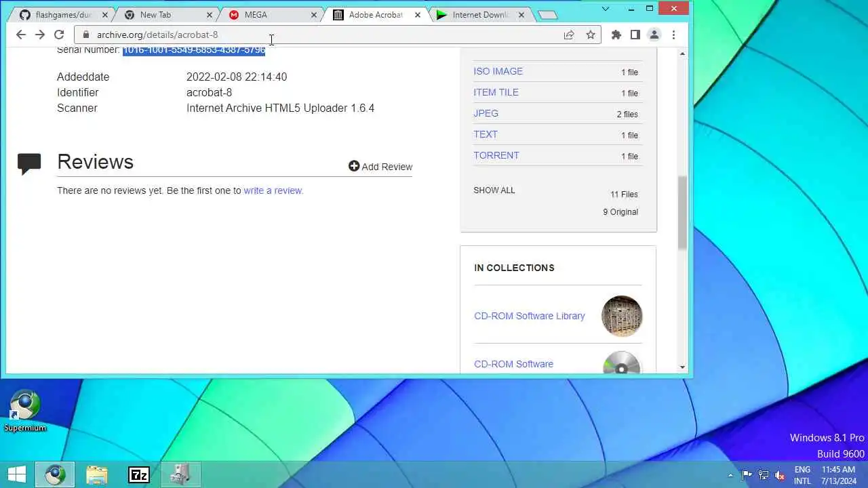Viewport: 868px width, 488px height.
Task: Click the Scanner value Internet Archive HTML5 Uploader
Action: [x=280, y=108]
